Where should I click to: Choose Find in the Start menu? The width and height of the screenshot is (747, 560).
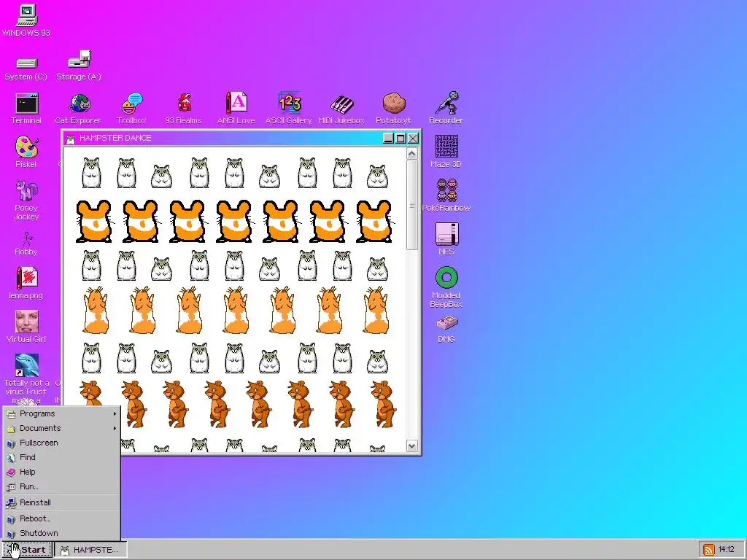tap(61, 458)
